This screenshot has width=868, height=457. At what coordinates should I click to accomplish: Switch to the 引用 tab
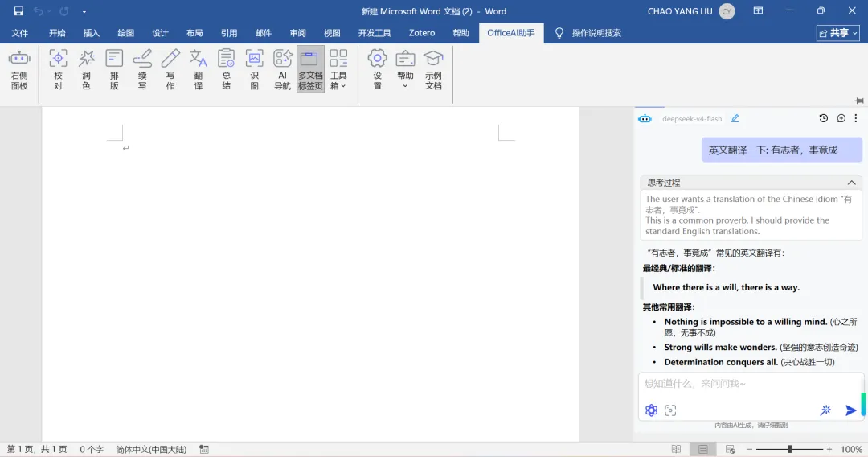pos(228,33)
